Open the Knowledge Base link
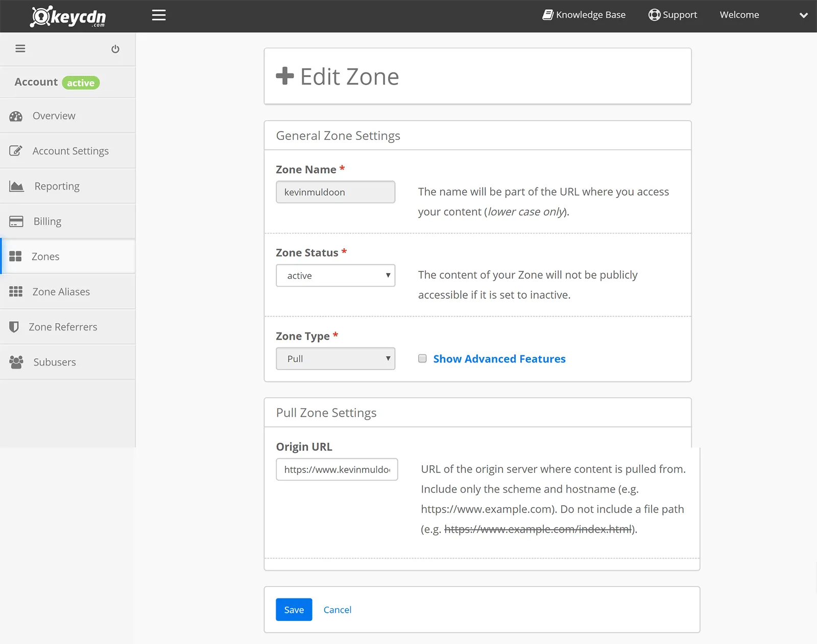 click(x=584, y=15)
